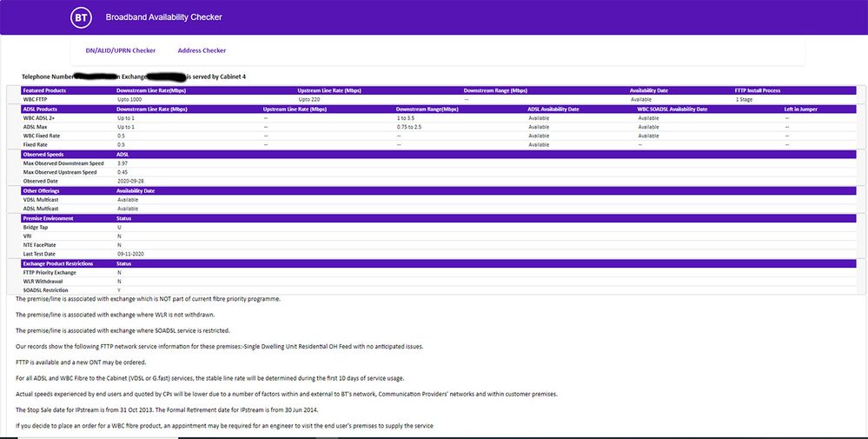Select the Other Offerings section header
The width and height of the screenshot is (868, 439).
[41, 190]
